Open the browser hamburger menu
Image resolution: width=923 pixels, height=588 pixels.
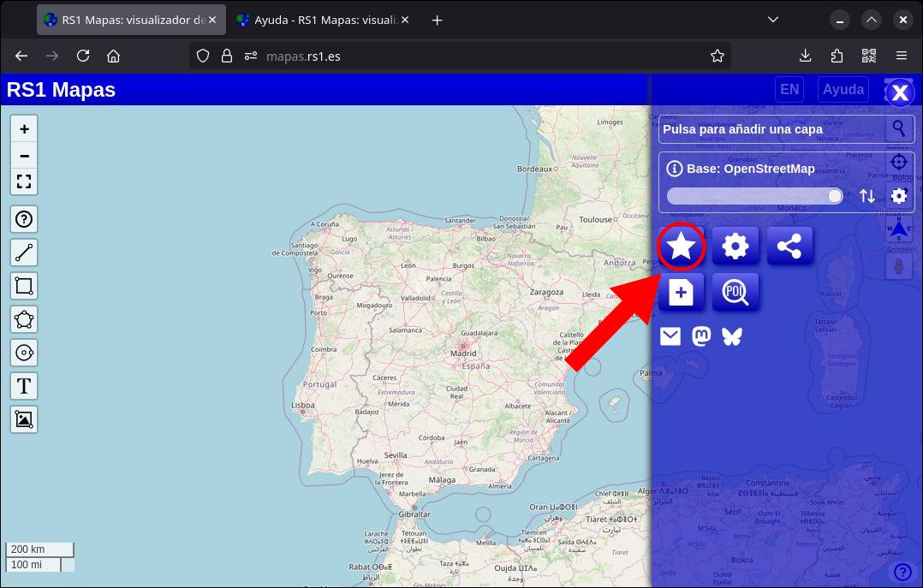[x=902, y=56]
